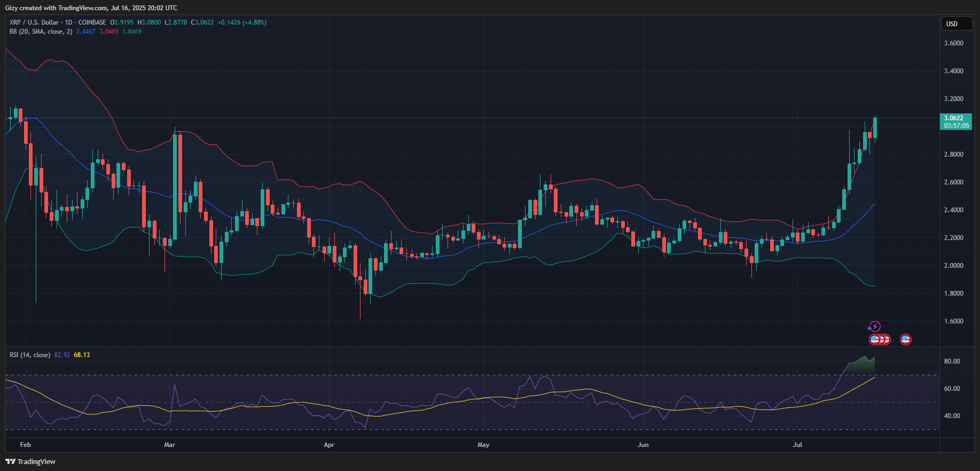Click the 60.00 RSI axis label
This screenshot has width=980, height=471.
[x=952, y=389]
